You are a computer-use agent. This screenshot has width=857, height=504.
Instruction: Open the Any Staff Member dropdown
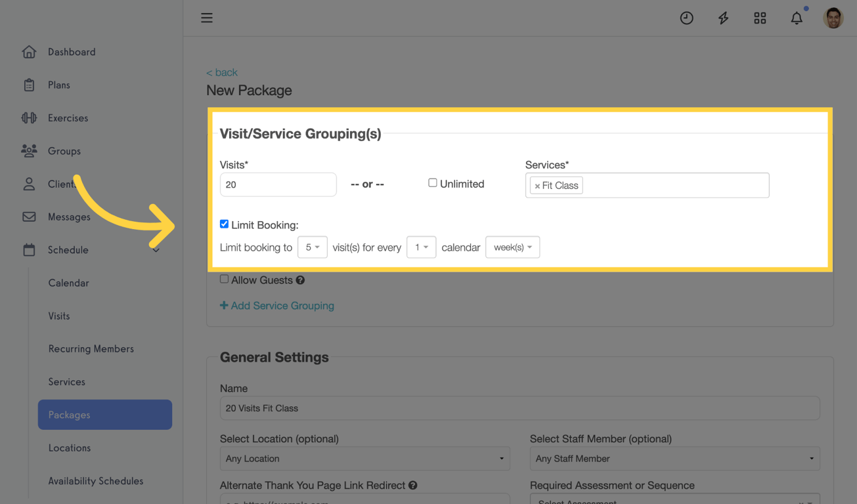[x=674, y=458]
